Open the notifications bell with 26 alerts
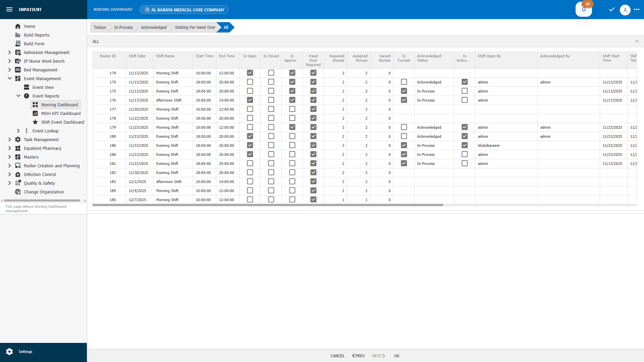The width and height of the screenshot is (644, 362). click(x=584, y=9)
